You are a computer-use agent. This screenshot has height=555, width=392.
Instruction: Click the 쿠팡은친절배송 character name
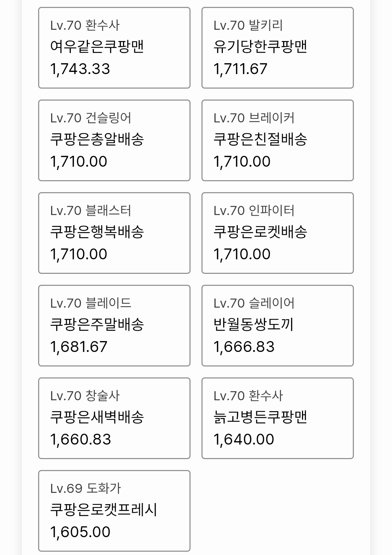[x=260, y=139]
